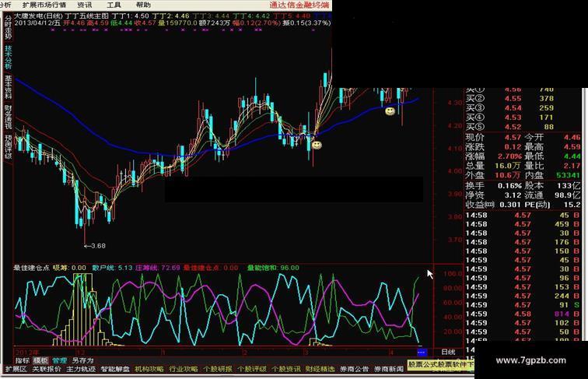Click the smiley signal marker near the blue line low

(x=317, y=145)
